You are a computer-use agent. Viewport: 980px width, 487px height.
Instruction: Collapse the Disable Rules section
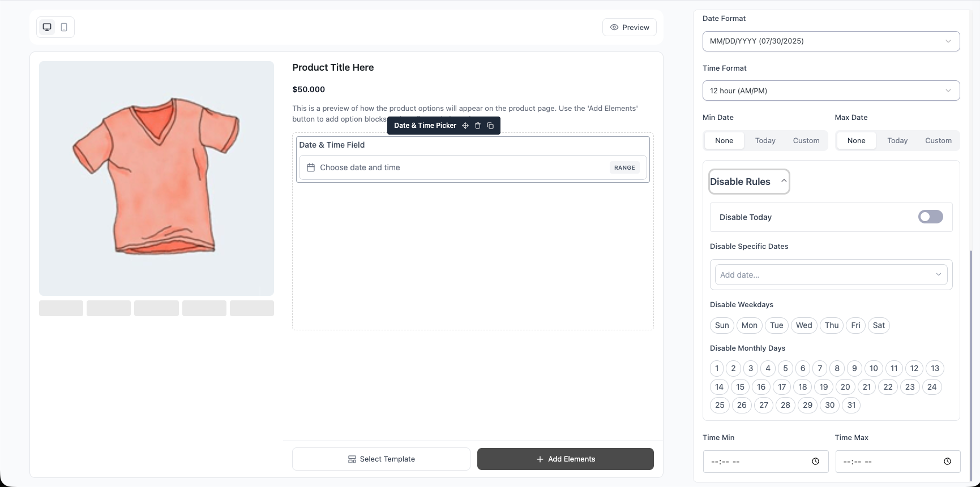(x=749, y=182)
